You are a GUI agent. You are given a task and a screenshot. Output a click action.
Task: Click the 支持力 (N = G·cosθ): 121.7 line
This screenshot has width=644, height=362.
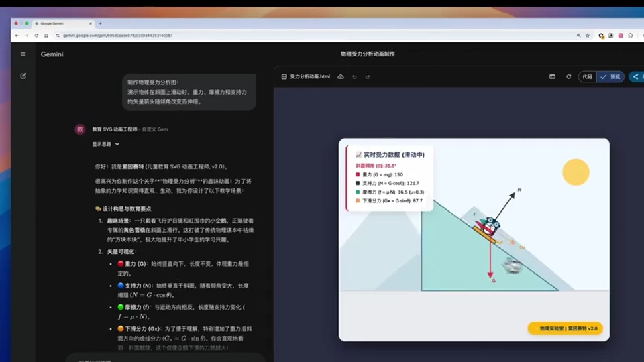point(390,183)
